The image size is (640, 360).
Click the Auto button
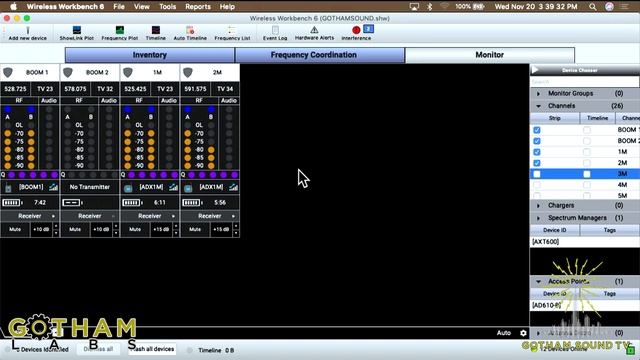tap(504, 333)
